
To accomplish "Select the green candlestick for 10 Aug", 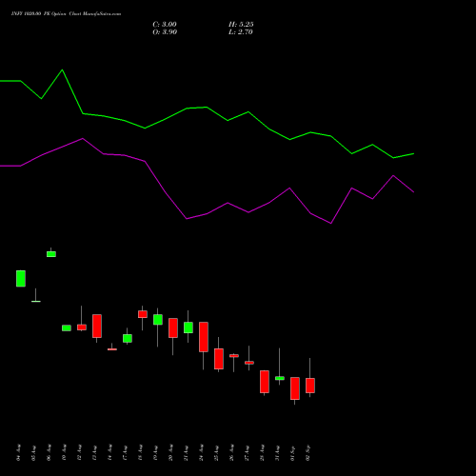I will (67, 328).
